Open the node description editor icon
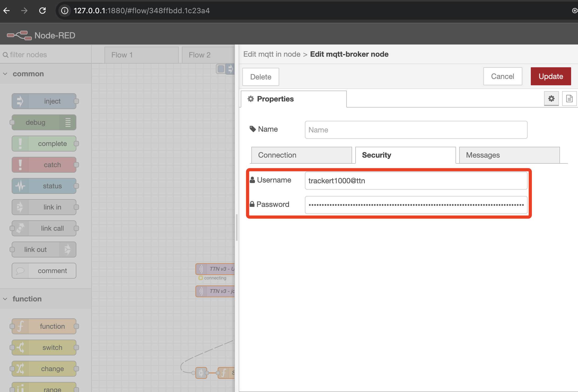 tap(569, 98)
